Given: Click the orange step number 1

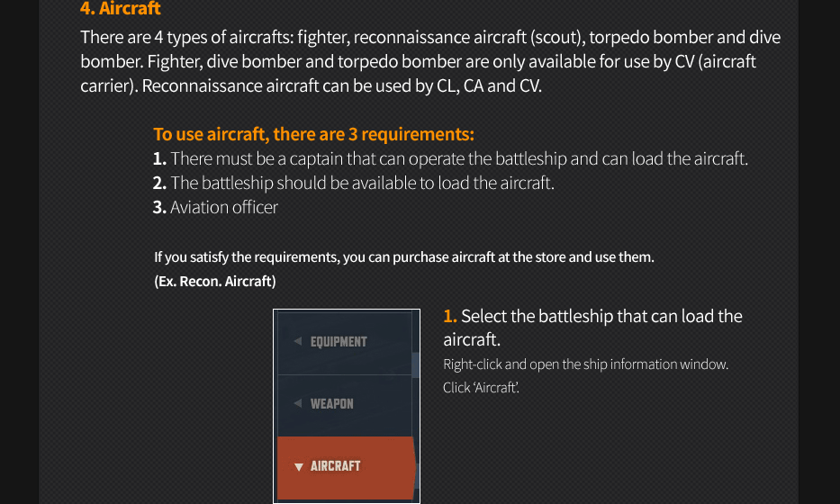Looking at the screenshot, I should point(450,316).
